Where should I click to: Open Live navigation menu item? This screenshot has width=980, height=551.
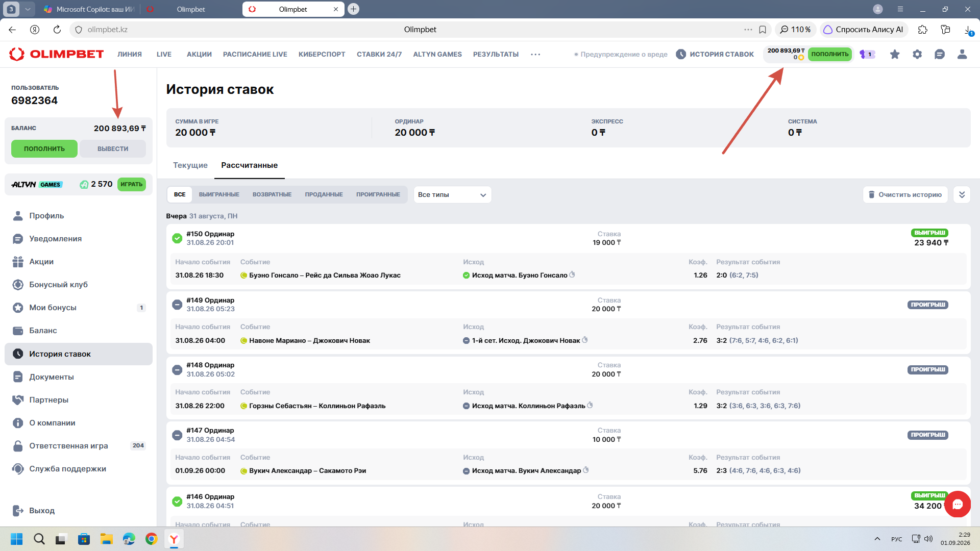(164, 54)
